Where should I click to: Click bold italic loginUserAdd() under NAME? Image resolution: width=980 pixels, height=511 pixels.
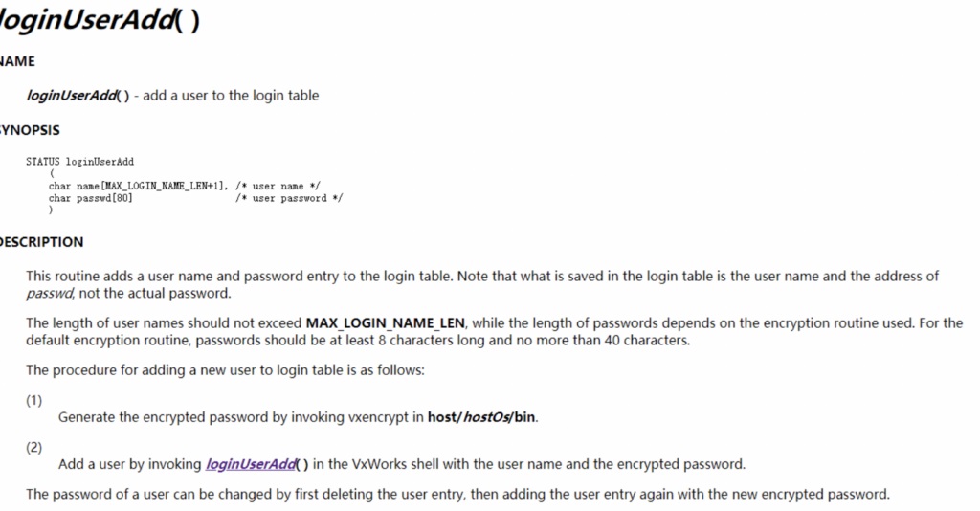[x=78, y=96]
